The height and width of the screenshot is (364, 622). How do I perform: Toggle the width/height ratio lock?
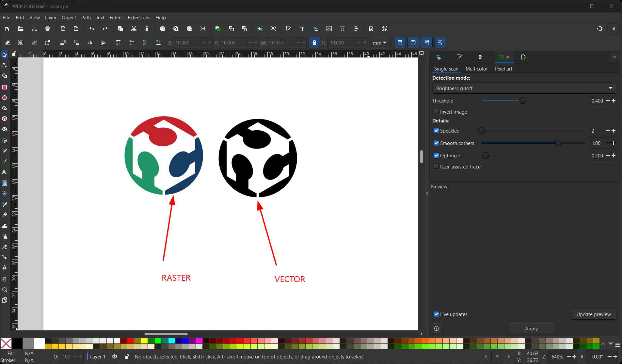click(x=314, y=42)
